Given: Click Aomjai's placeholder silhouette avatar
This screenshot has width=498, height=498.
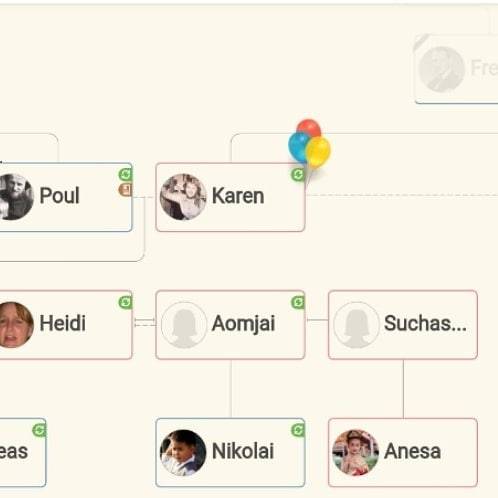Looking at the screenshot, I should (x=184, y=325).
